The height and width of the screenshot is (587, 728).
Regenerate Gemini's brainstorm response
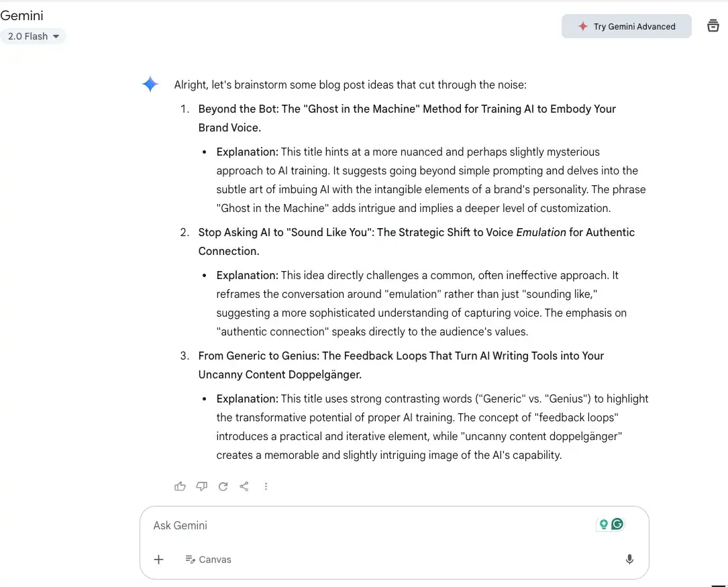click(x=223, y=486)
